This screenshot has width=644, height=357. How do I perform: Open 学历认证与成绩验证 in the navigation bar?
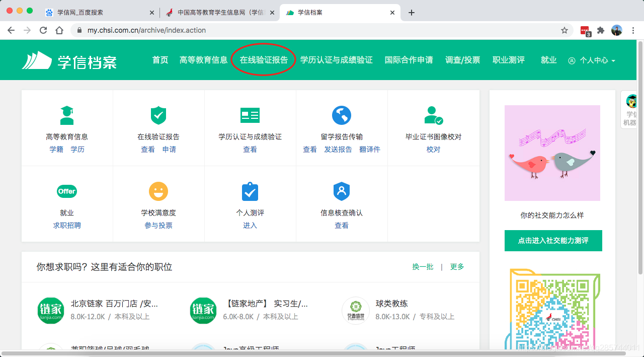click(x=337, y=60)
